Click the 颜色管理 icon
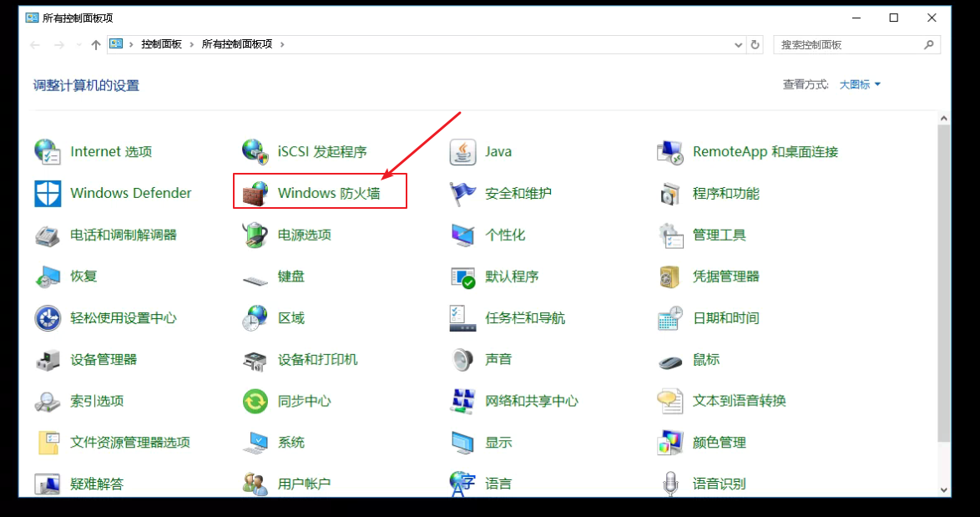This screenshot has width=980, height=517. [x=670, y=443]
